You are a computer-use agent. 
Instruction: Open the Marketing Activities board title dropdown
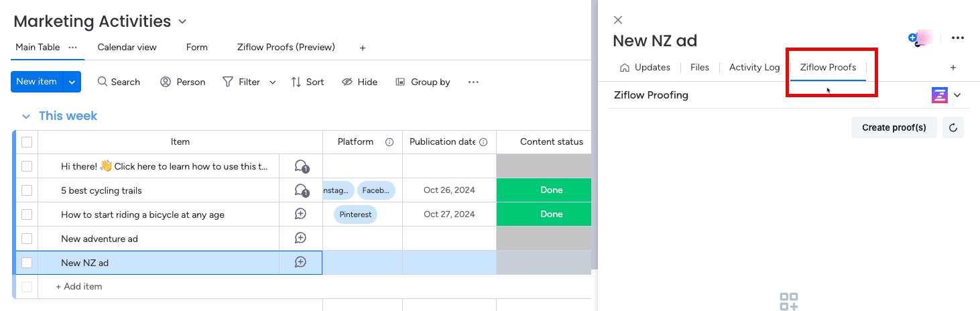click(x=182, y=21)
